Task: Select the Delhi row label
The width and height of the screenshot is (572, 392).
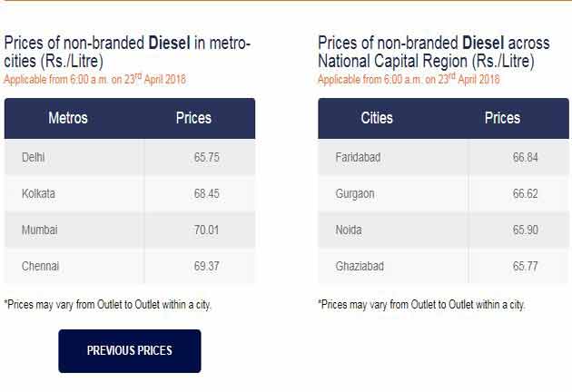Action: [34, 157]
